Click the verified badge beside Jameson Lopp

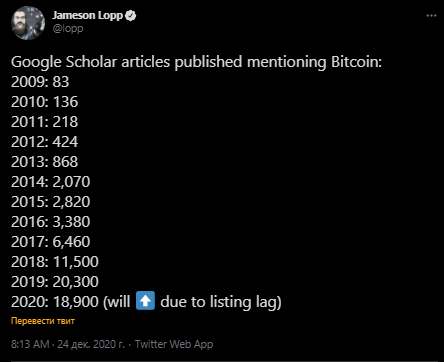point(130,16)
